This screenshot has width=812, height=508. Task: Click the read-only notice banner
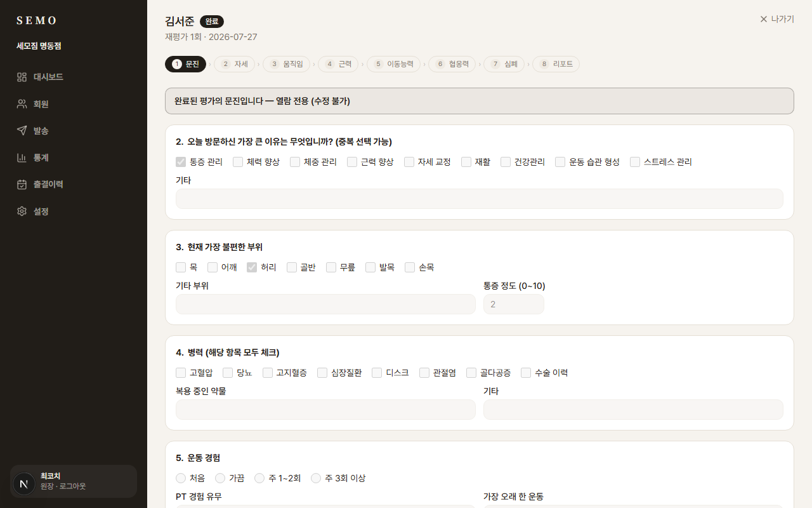480,101
